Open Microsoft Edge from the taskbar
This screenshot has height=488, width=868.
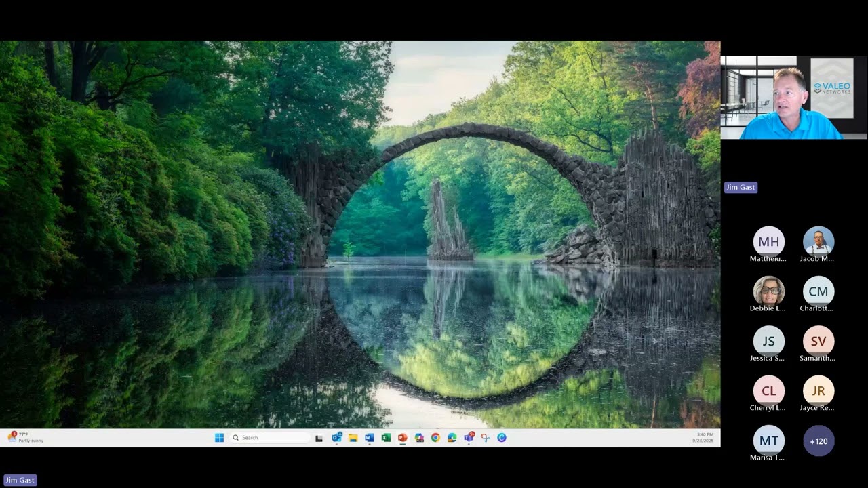click(x=452, y=438)
